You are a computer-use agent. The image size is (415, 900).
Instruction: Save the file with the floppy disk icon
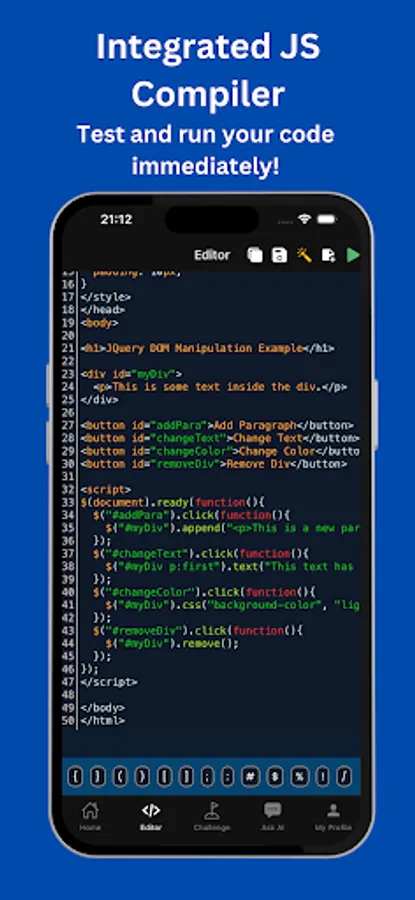click(x=280, y=255)
